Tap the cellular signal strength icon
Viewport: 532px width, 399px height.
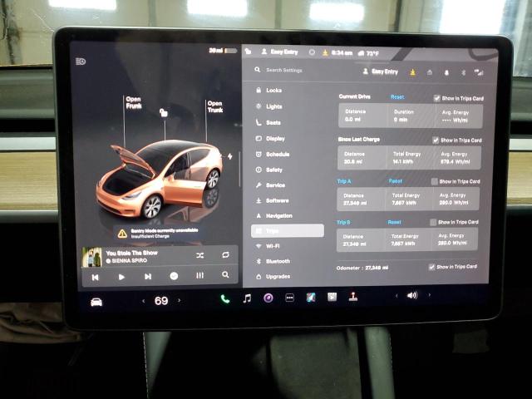(479, 72)
